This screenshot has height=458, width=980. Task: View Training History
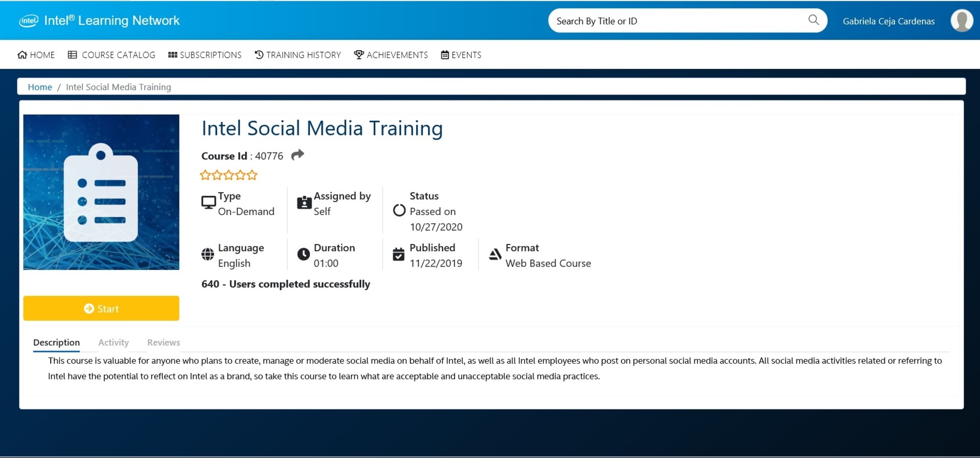coord(298,55)
